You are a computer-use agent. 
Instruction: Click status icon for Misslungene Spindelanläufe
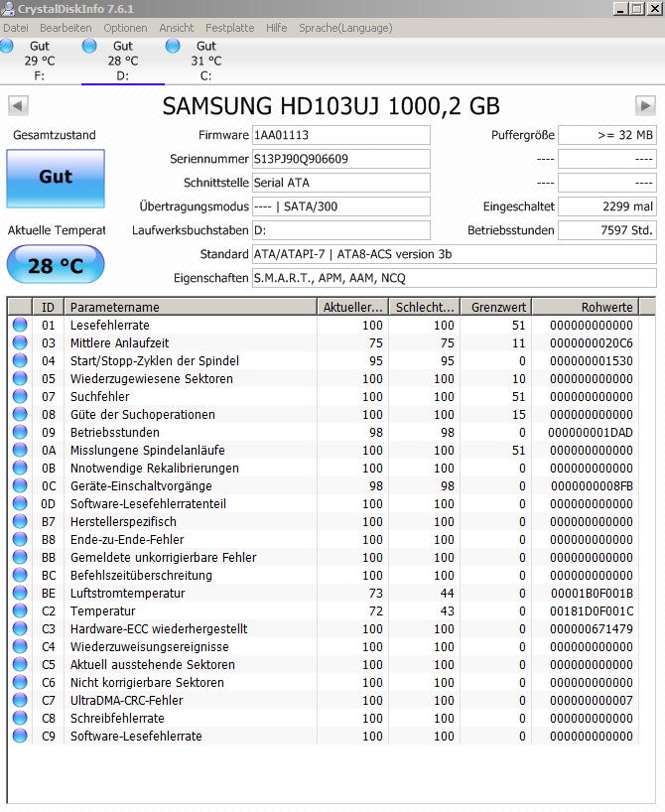tap(20, 450)
